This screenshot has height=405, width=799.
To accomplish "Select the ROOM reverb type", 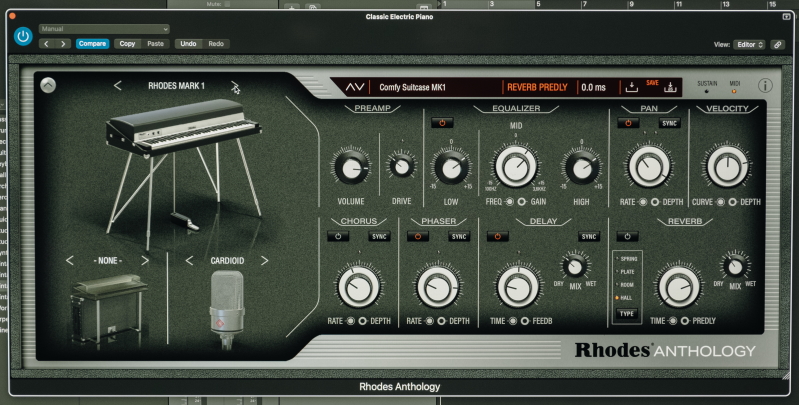I will [x=625, y=285].
